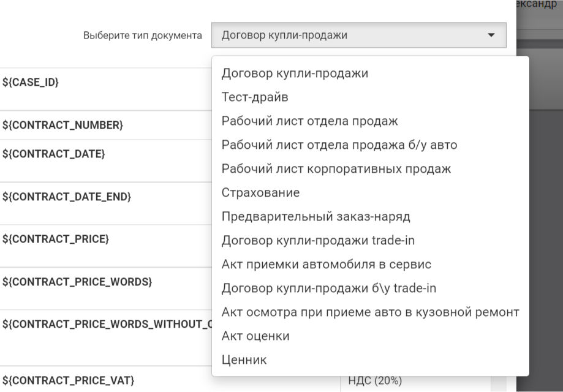Viewport: 563px width, 392px height.
Task: Select 'Рабочий лист отдела продаж'
Action: coord(309,121)
